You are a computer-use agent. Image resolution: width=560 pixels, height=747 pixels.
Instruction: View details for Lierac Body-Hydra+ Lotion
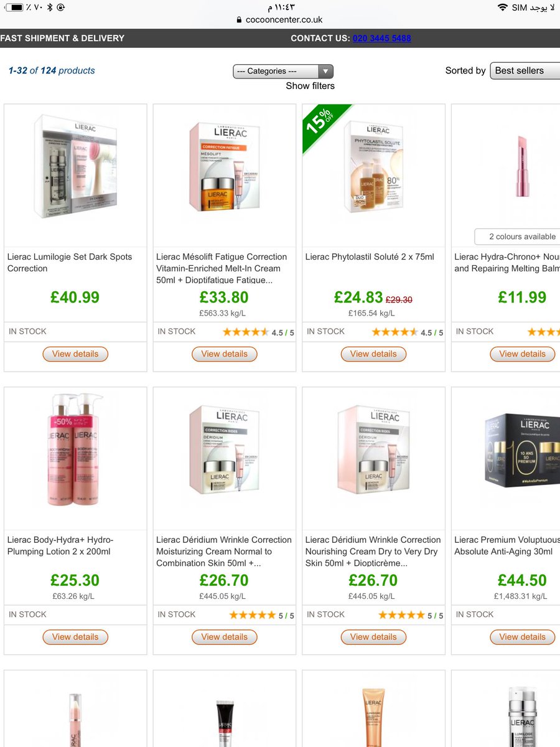[x=75, y=637]
